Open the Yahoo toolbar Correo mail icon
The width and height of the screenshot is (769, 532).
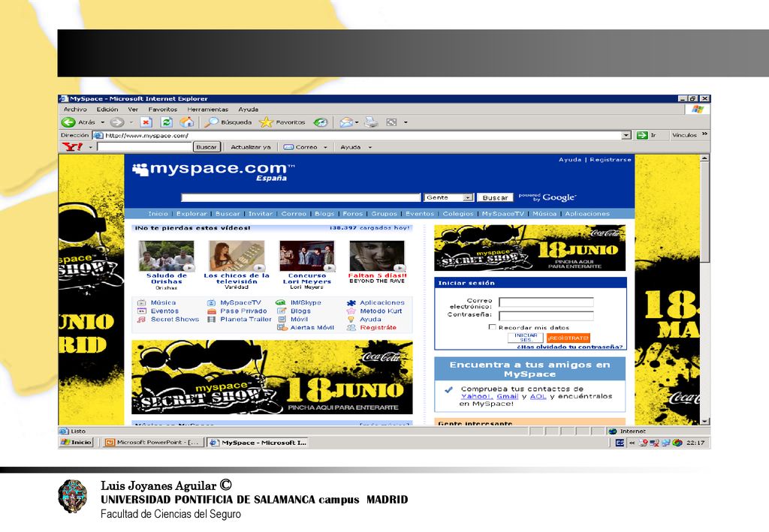pos(288,147)
